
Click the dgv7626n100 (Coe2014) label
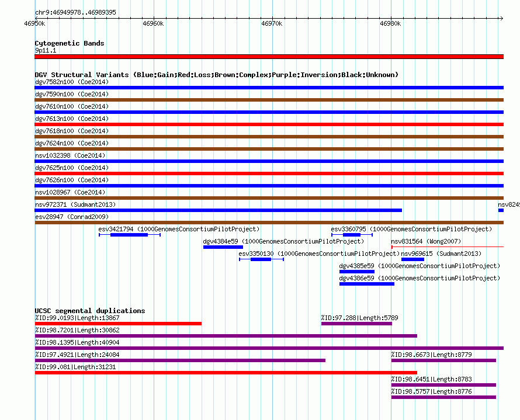tap(72, 180)
